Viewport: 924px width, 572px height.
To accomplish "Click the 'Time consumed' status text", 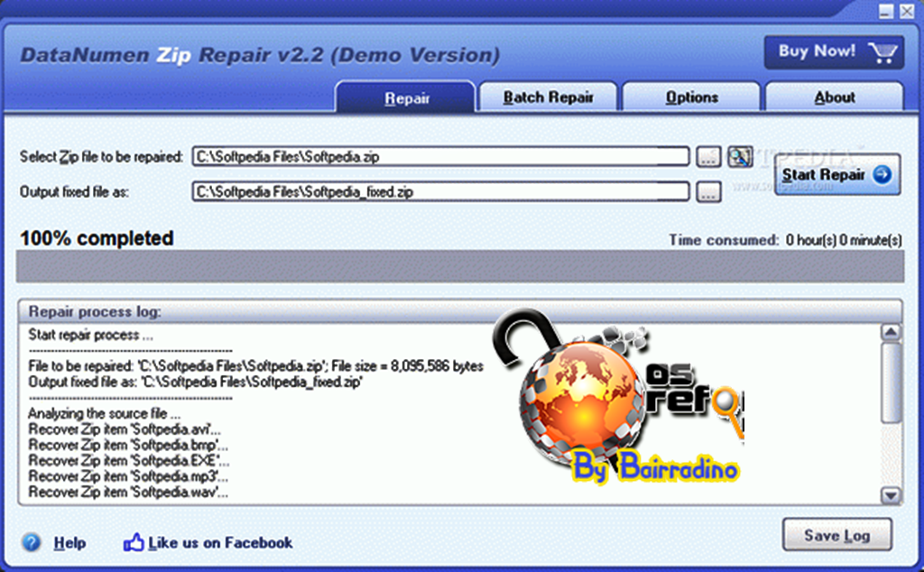I will 785,240.
